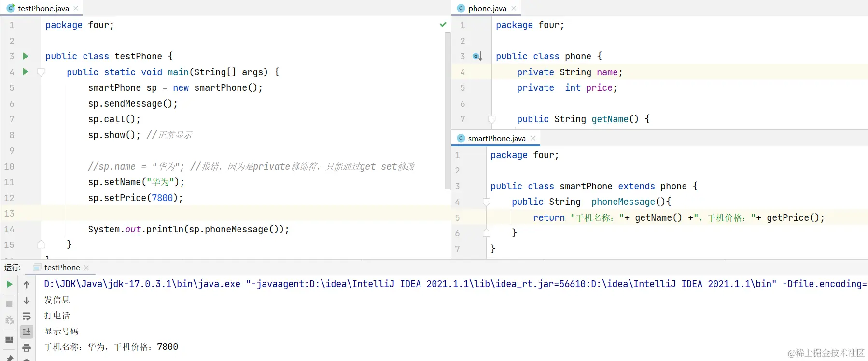Rerun testPhone with the green play button

tap(9, 284)
